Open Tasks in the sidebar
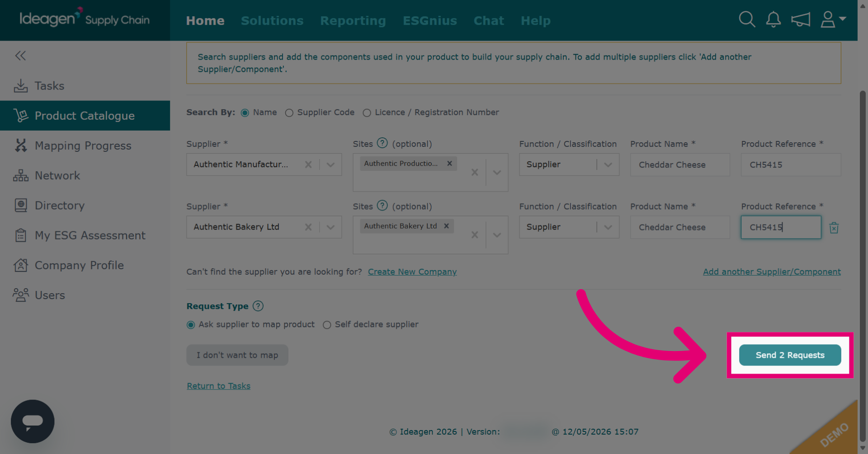 (85, 86)
